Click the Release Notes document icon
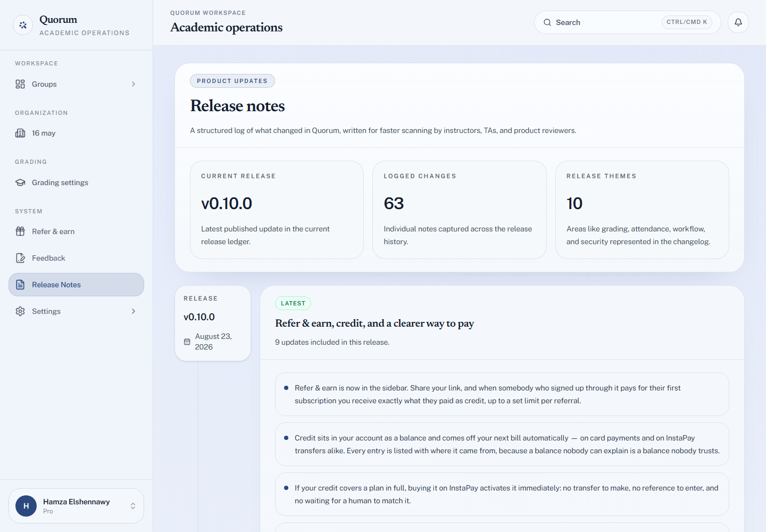766x532 pixels. click(x=20, y=285)
